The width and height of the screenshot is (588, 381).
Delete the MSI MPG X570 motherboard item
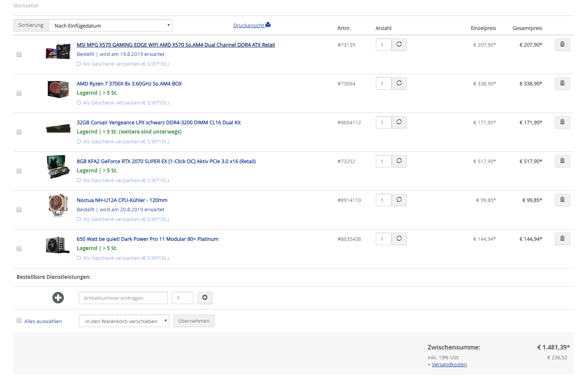tap(562, 45)
